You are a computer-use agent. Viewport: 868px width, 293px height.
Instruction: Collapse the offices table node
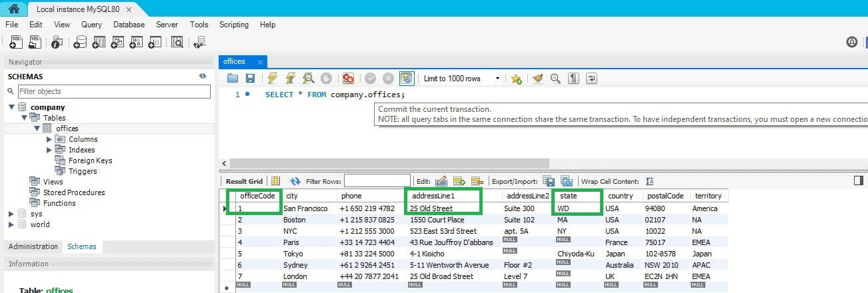point(37,129)
